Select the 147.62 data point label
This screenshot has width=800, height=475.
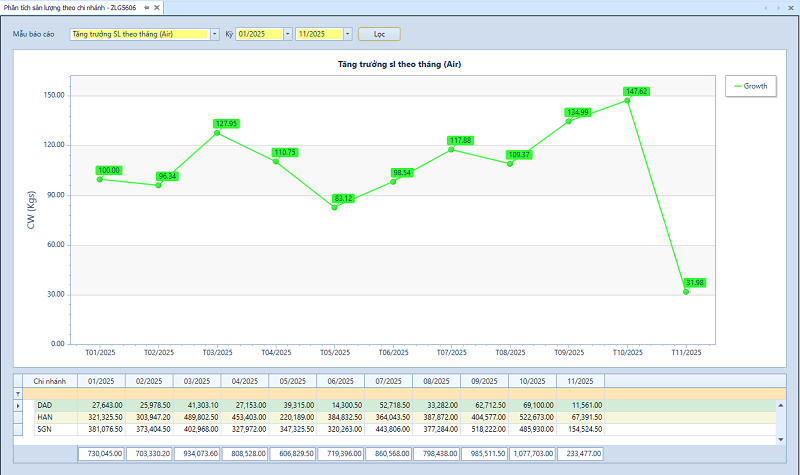click(x=636, y=91)
